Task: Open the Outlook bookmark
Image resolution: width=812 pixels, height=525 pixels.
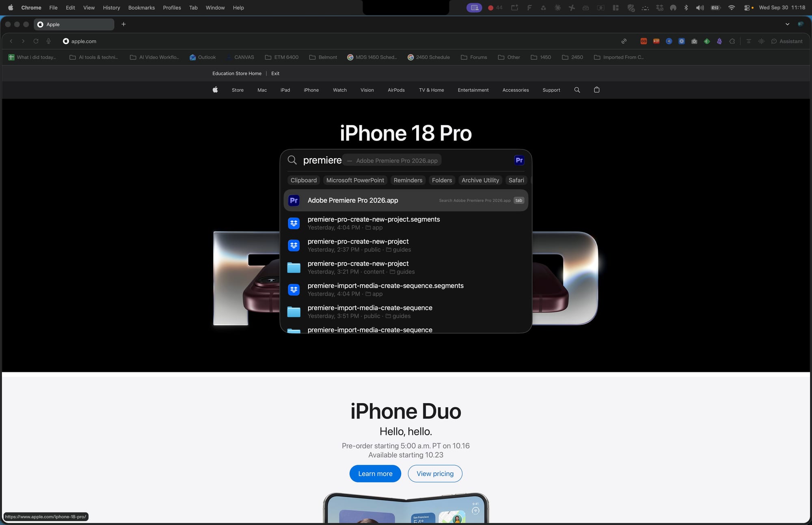Action: (x=202, y=57)
